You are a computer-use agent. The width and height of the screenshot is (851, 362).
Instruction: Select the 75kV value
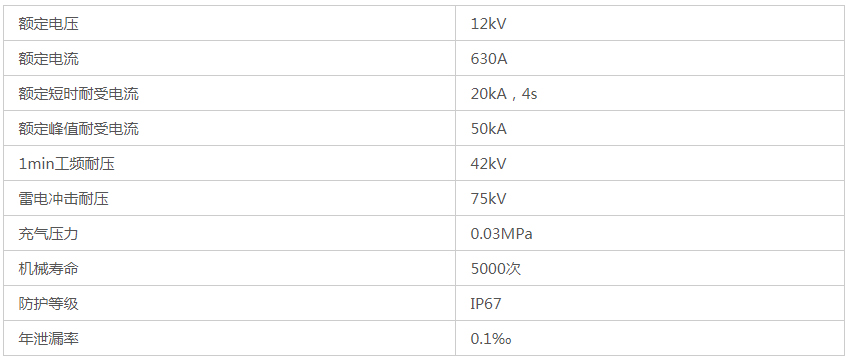488,199
